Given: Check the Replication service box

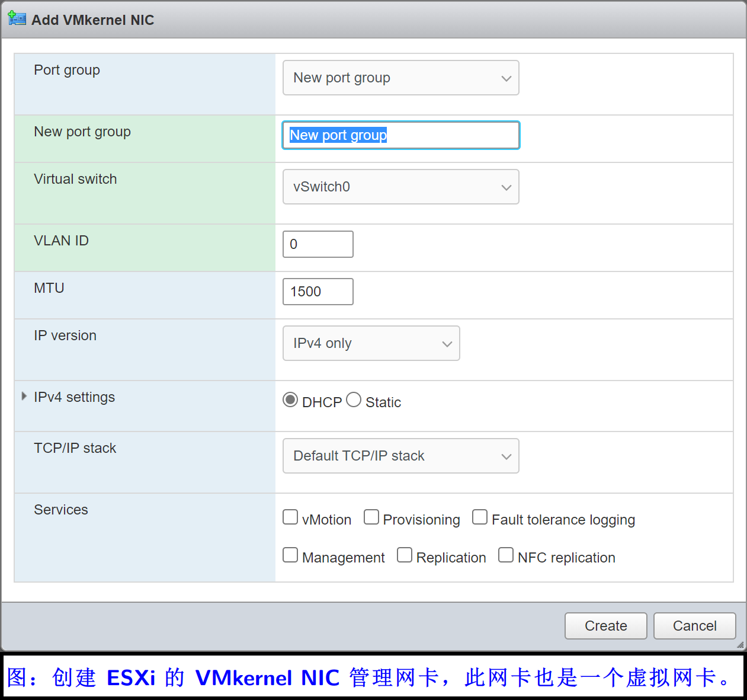Looking at the screenshot, I should pyautogui.click(x=405, y=555).
